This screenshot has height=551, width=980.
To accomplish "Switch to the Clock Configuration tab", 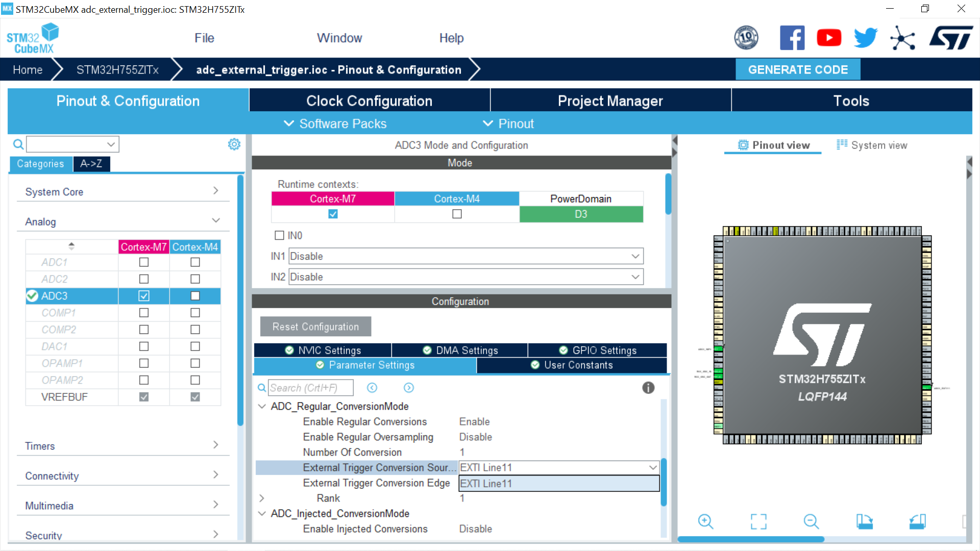I will coord(369,101).
